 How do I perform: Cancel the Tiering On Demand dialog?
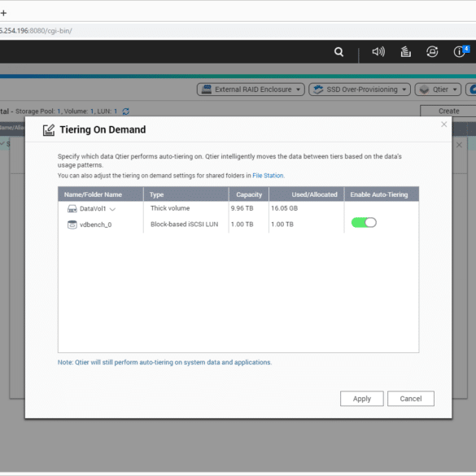[x=411, y=399]
